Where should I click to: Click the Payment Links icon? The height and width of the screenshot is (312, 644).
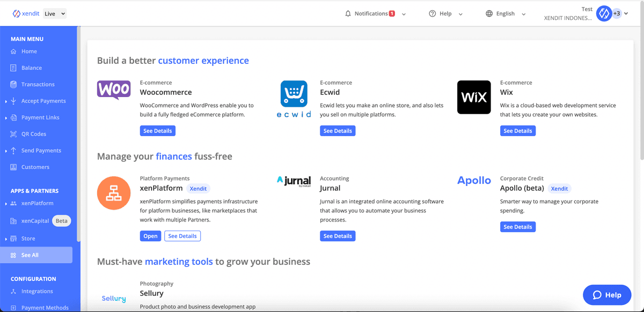tap(13, 117)
